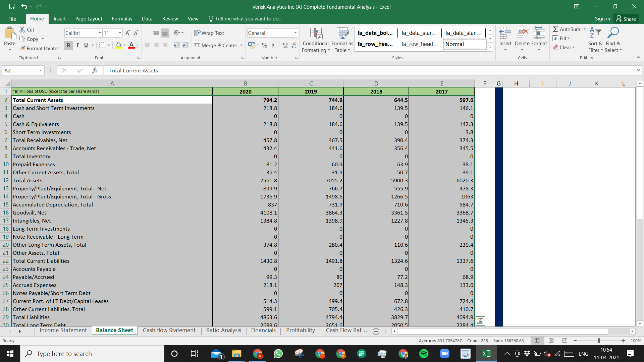Expand the cell Styles gallery
644x362 pixels.
coord(490,47)
